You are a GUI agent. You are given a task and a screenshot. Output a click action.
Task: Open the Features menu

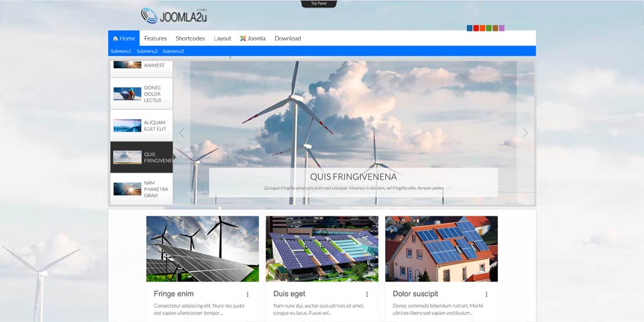click(x=155, y=39)
